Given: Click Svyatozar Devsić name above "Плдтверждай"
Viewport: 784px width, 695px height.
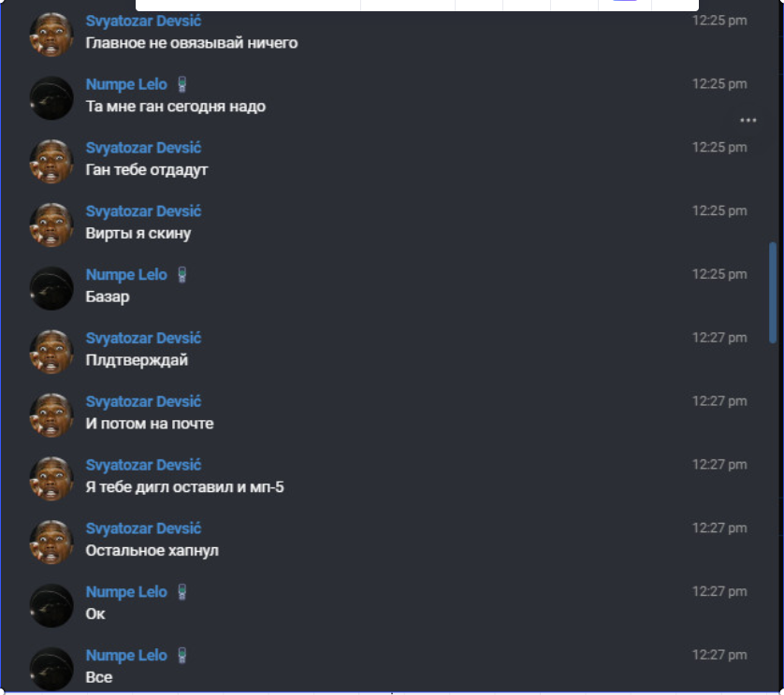Looking at the screenshot, I should [x=143, y=339].
